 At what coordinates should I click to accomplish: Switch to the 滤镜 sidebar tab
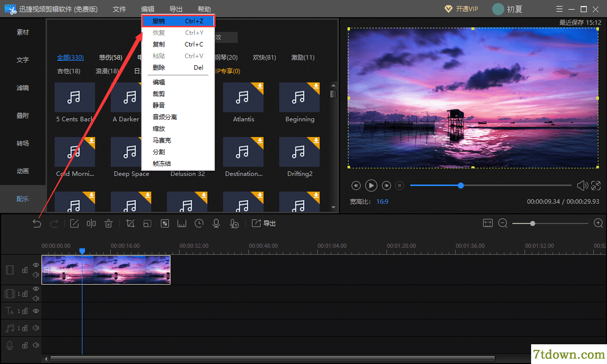click(23, 88)
